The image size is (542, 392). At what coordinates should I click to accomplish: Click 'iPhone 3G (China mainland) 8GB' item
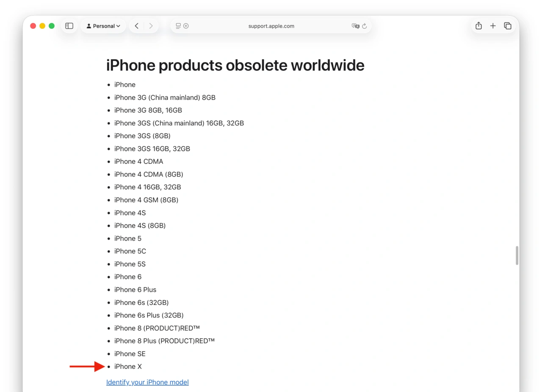165,97
